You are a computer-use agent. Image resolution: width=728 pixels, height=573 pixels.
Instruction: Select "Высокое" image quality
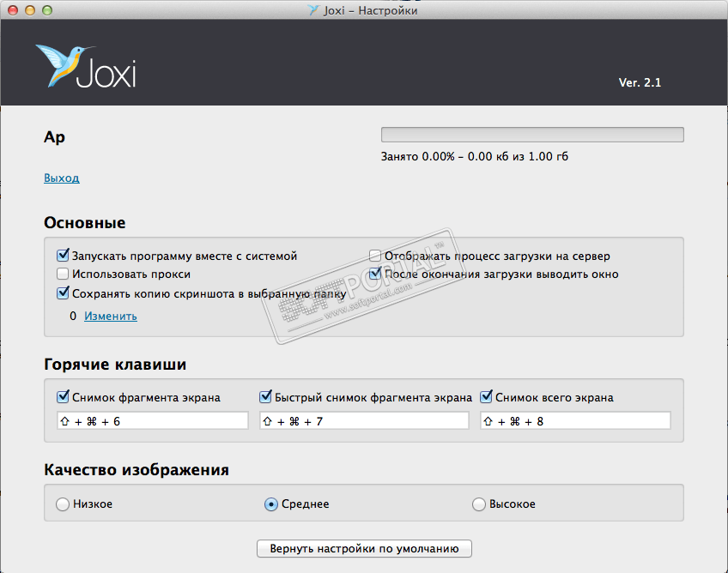(x=479, y=504)
